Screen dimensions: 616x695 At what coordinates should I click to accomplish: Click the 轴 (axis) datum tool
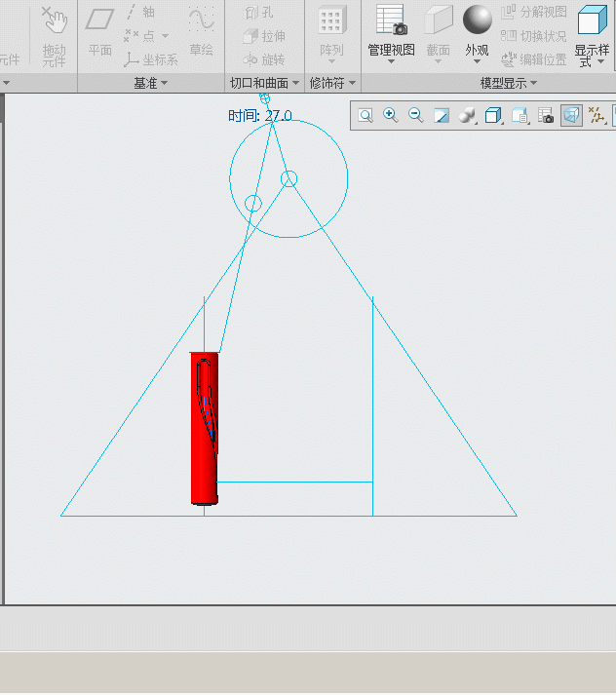141,12
